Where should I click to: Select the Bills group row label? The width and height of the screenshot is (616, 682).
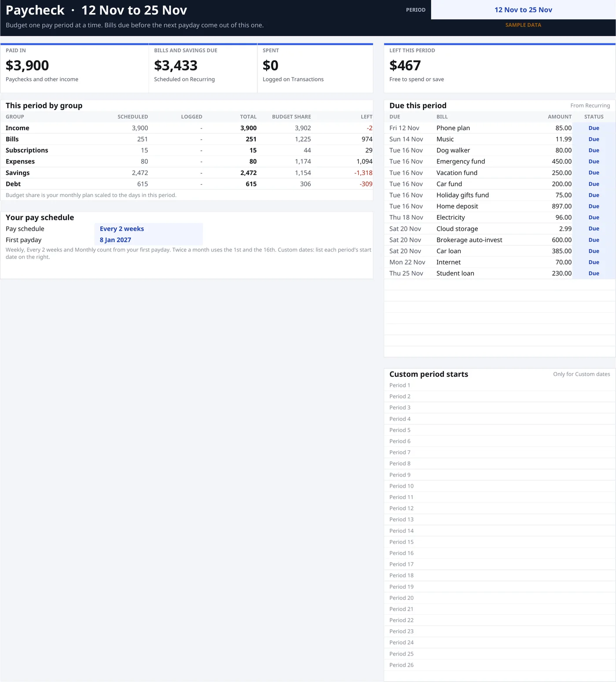tap(12, 139)
